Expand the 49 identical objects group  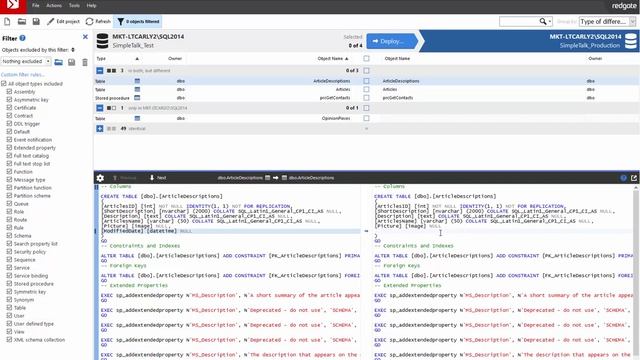(100, 128)
